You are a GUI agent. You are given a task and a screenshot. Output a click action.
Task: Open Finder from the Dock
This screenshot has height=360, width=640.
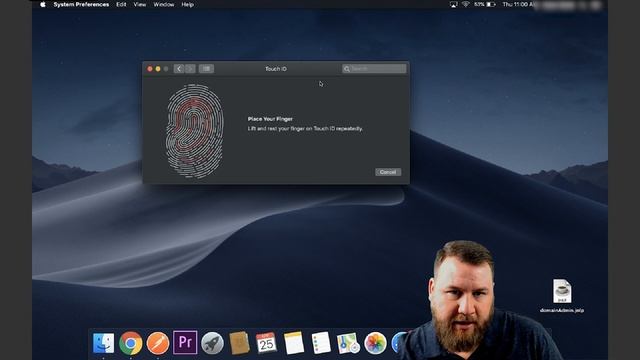click(x=103, y=342)
